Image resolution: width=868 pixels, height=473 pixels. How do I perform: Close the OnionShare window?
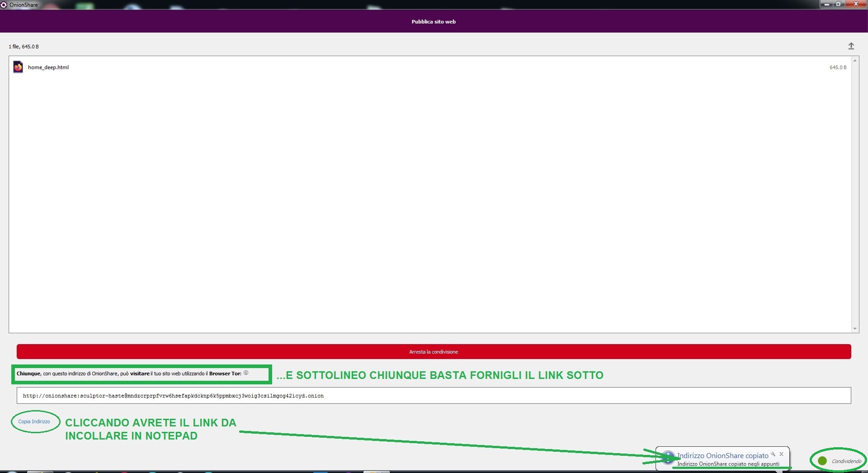pos(856,4)
